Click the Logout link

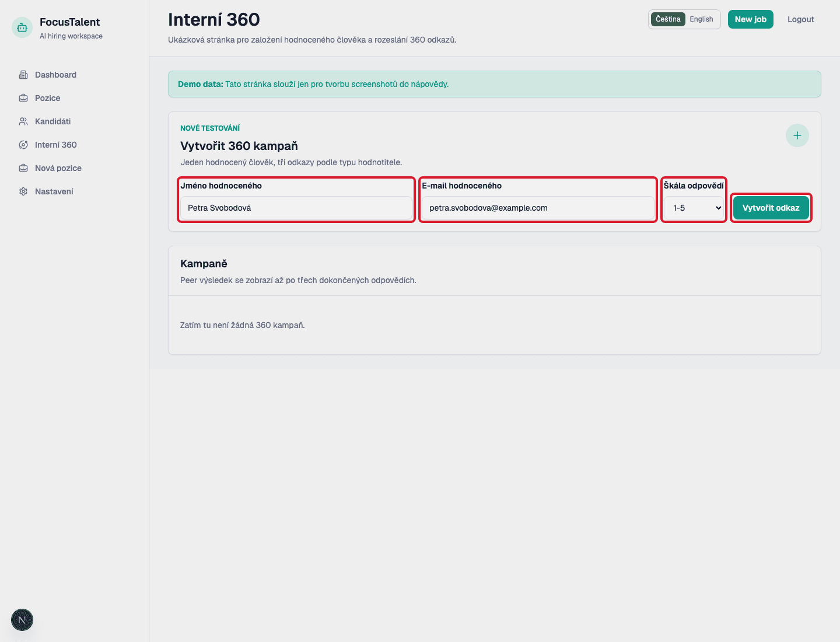800,19
